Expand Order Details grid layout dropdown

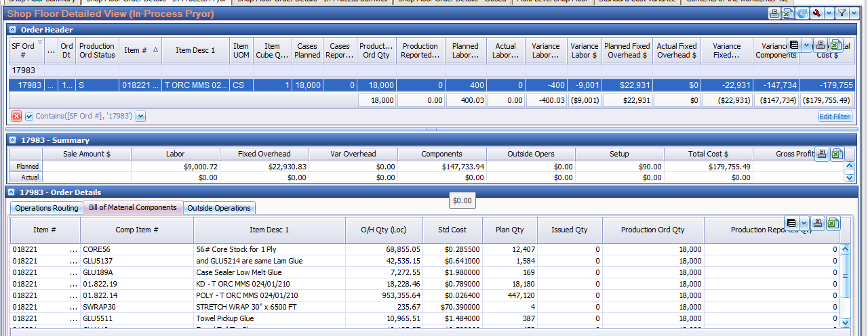tap(804, 224)
